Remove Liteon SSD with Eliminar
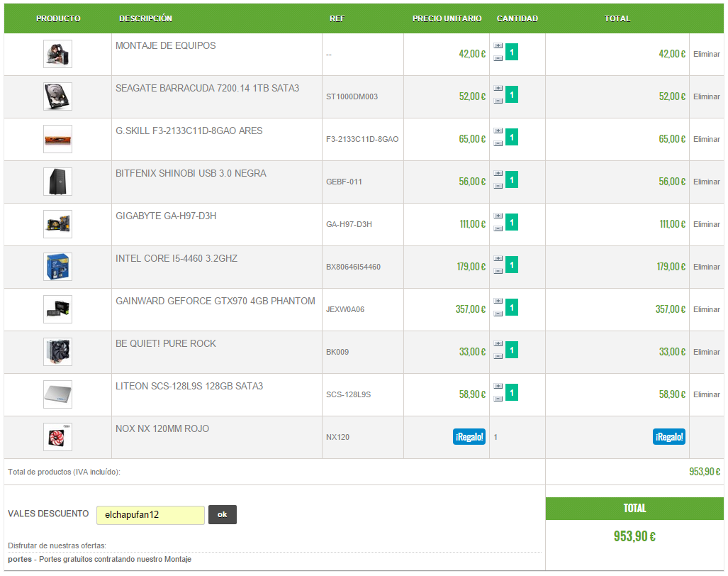 click(x=706, y=394)
